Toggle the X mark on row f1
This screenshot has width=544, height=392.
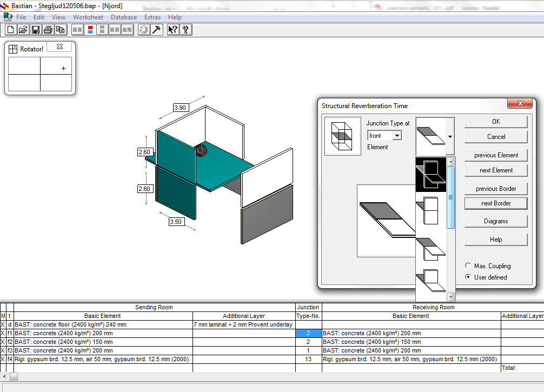click(3, 334)
